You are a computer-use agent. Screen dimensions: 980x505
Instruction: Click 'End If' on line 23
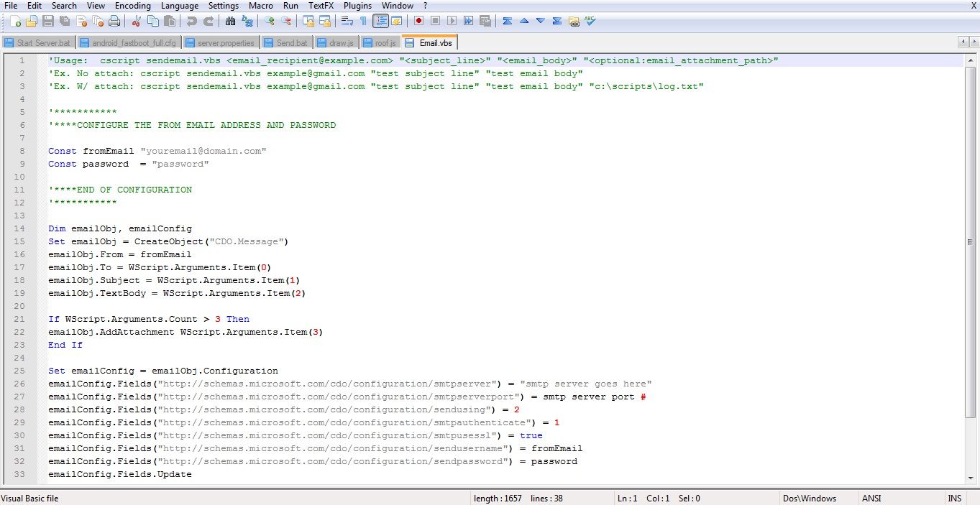pyautogui.click(x=65, y=345)
